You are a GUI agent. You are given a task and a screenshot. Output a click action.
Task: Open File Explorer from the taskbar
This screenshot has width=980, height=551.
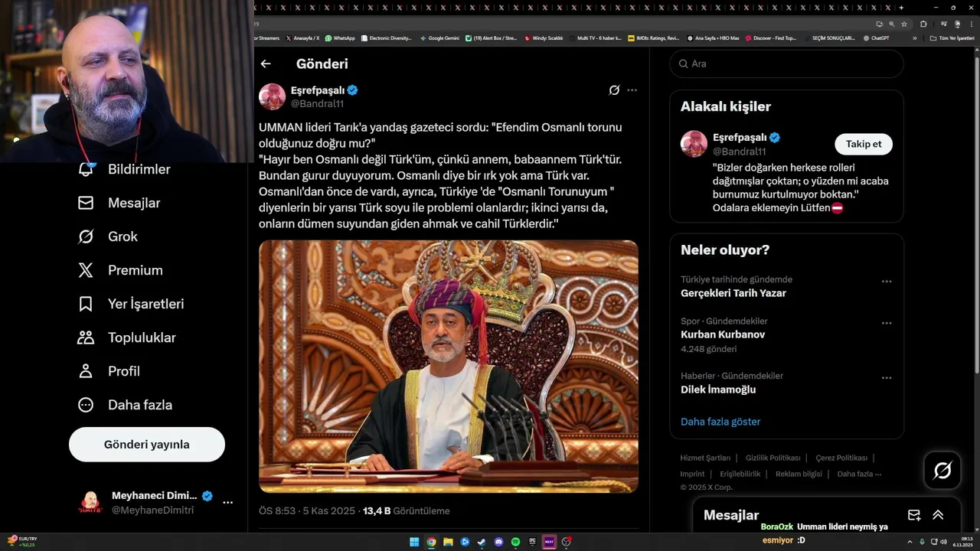coord(448,542)
